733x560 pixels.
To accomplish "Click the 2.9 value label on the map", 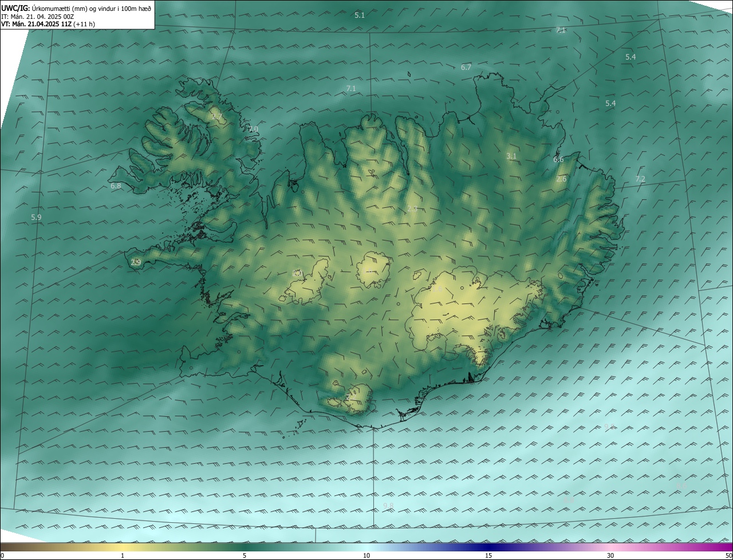I will coord(136,263).
